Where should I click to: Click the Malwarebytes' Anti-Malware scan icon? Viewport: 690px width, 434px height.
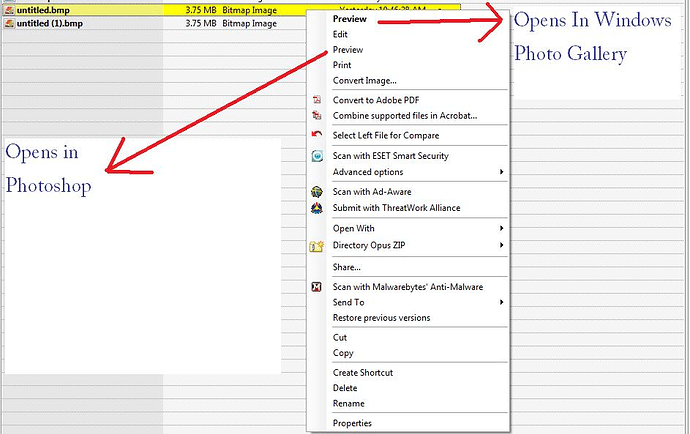[x=316, y=287]
